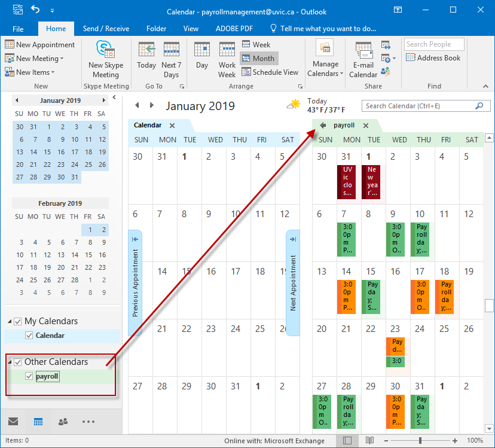This screenshot has width=495, height=448.
Task: Switch to Normal view in status bar
Action: click(347, 440)
